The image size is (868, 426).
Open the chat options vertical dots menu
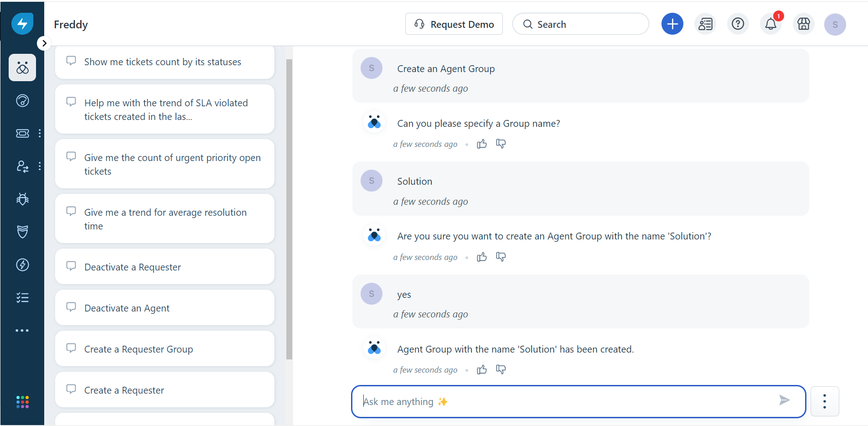tap(825, 401)
